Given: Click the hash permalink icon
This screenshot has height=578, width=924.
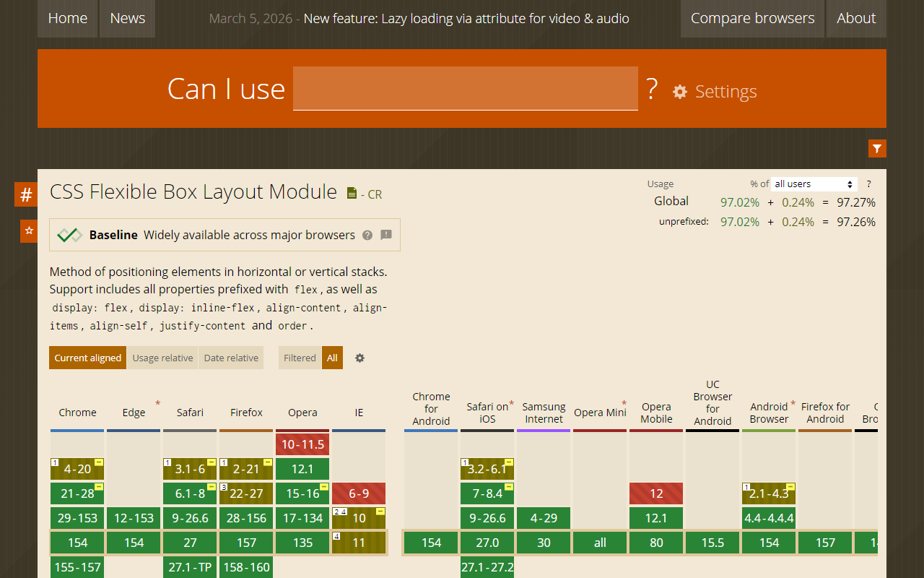Looking at the screenshot, I should pyautogui.click(x=26, y=194).
